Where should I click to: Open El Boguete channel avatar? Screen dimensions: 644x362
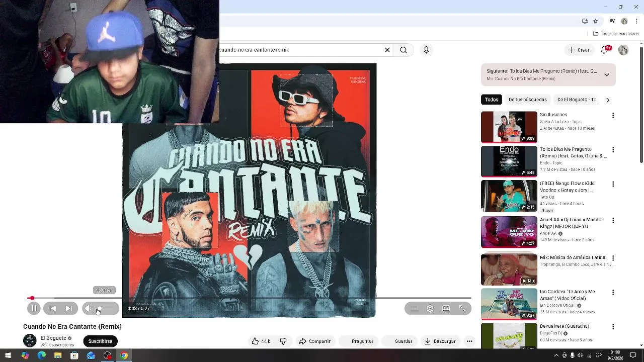(30, 340)
